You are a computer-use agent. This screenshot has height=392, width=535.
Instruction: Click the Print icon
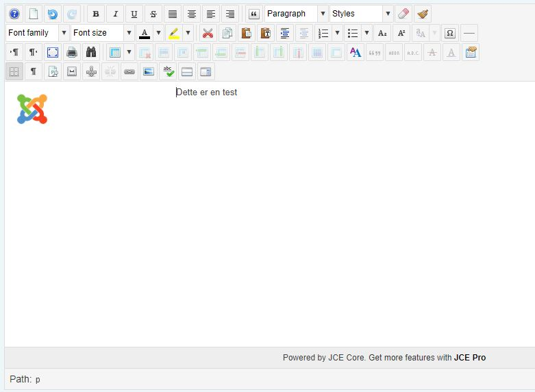(72, 52)
